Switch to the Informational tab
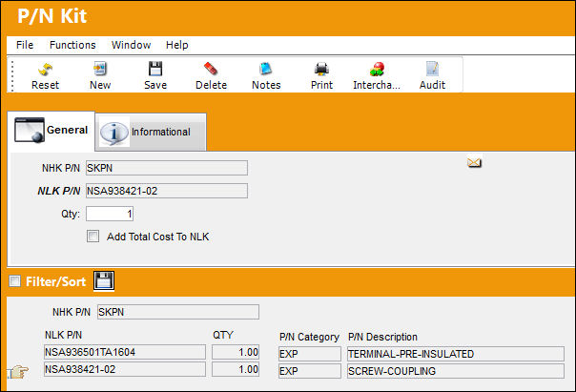576x392 pixels. tap(151, 132)
